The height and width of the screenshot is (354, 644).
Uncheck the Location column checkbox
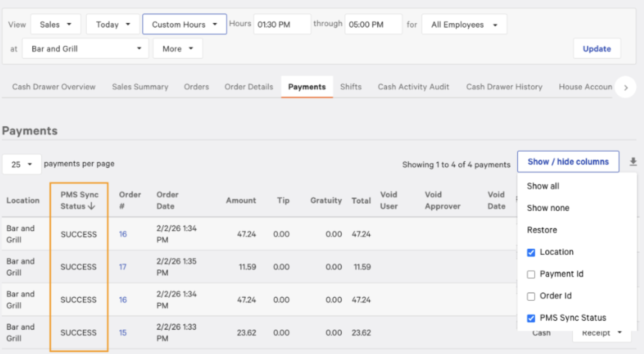[531, 252]
